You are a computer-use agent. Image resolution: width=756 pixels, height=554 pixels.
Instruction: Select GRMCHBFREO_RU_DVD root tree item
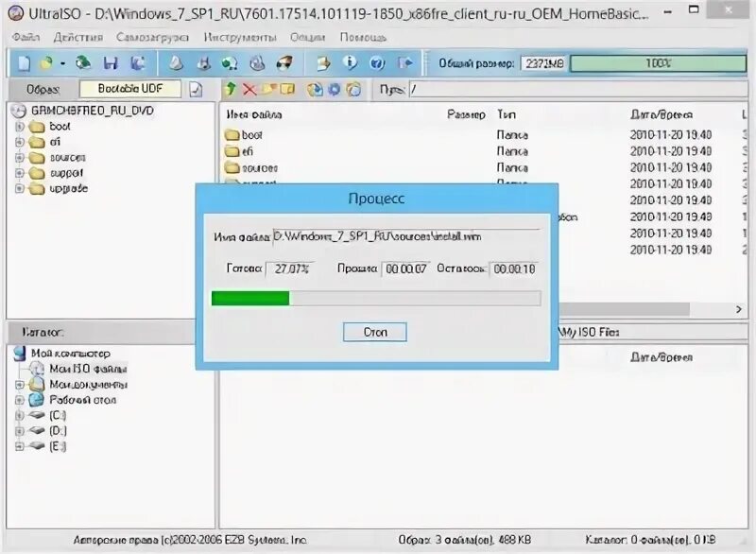click(x=92, y=111)
